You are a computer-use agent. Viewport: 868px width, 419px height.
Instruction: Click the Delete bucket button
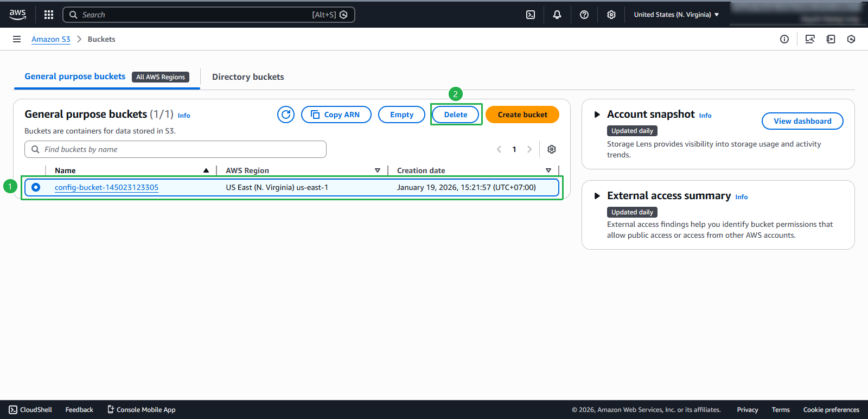pos(455,115)
